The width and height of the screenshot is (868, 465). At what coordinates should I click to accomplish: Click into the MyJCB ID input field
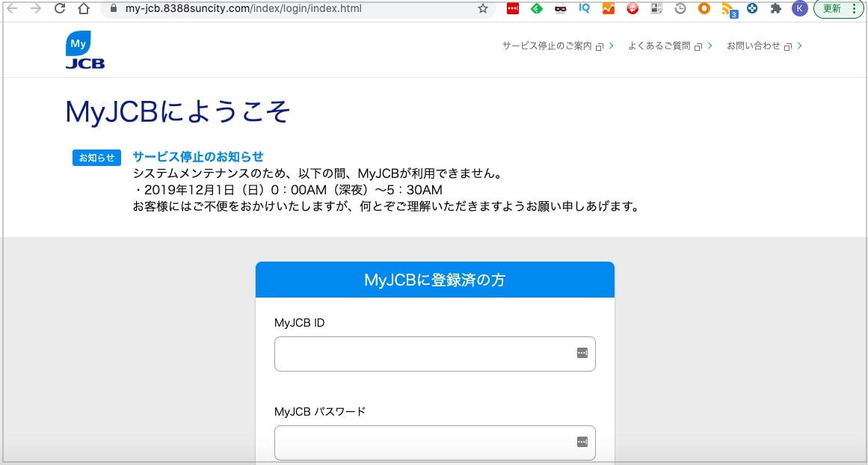[422, 354]
